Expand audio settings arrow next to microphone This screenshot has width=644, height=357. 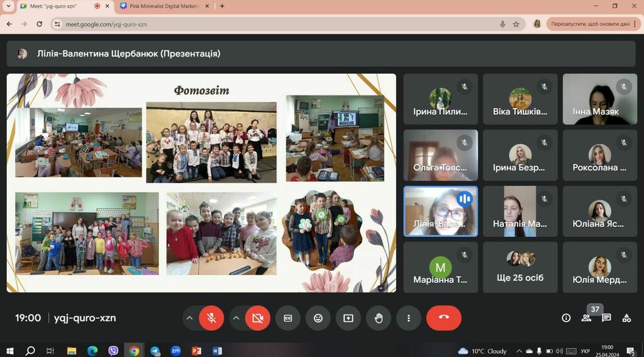pos(189,318)
